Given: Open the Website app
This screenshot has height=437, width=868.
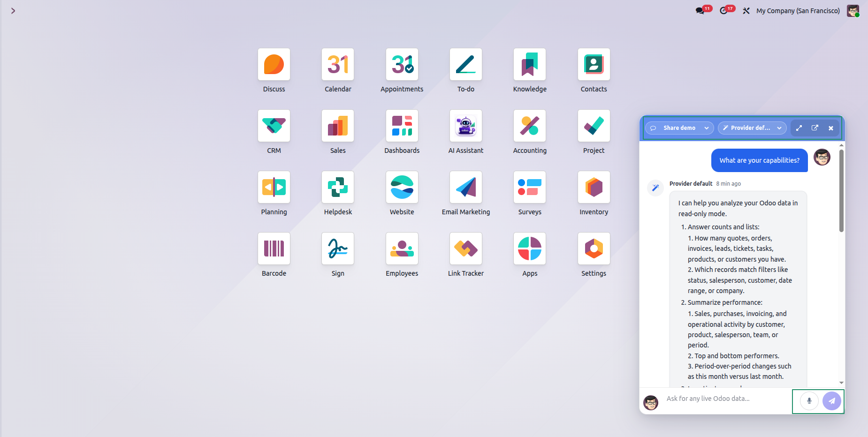Looking at the screenshot, I should (402, 187).
